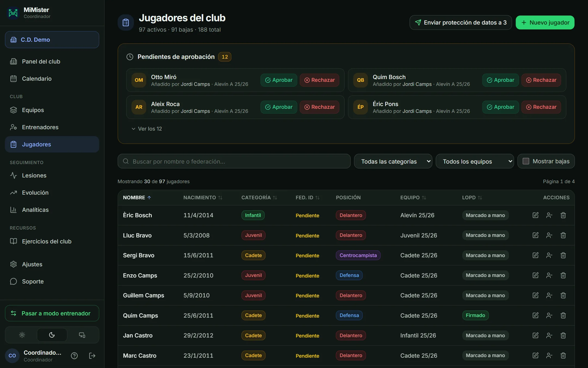Go to Calendario in sidebar
Viewport: 588px width, 368px height.
[x=52, y=79]
